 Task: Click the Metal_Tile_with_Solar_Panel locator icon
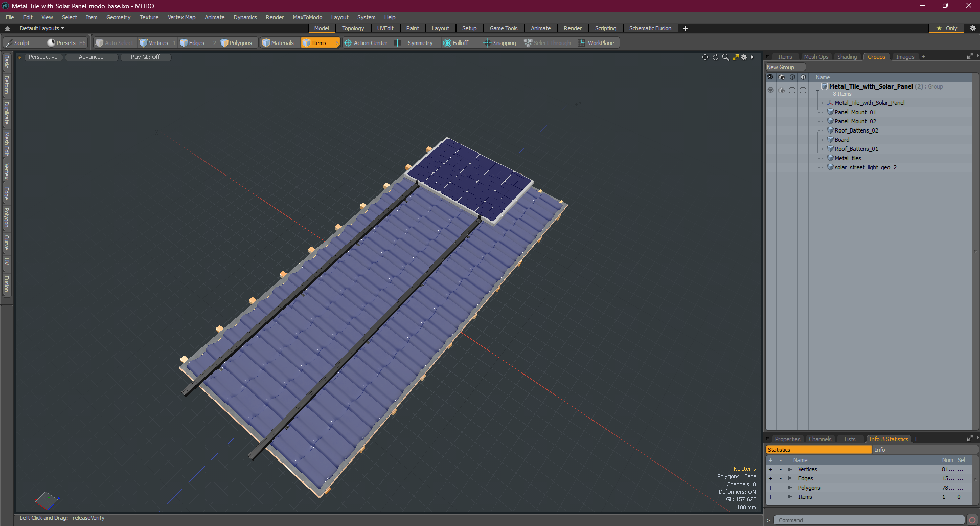[x=831, y=103]
